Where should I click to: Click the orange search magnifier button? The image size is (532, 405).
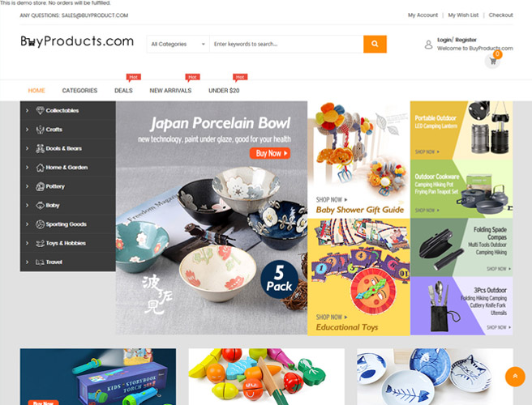(x=375, y=44)
